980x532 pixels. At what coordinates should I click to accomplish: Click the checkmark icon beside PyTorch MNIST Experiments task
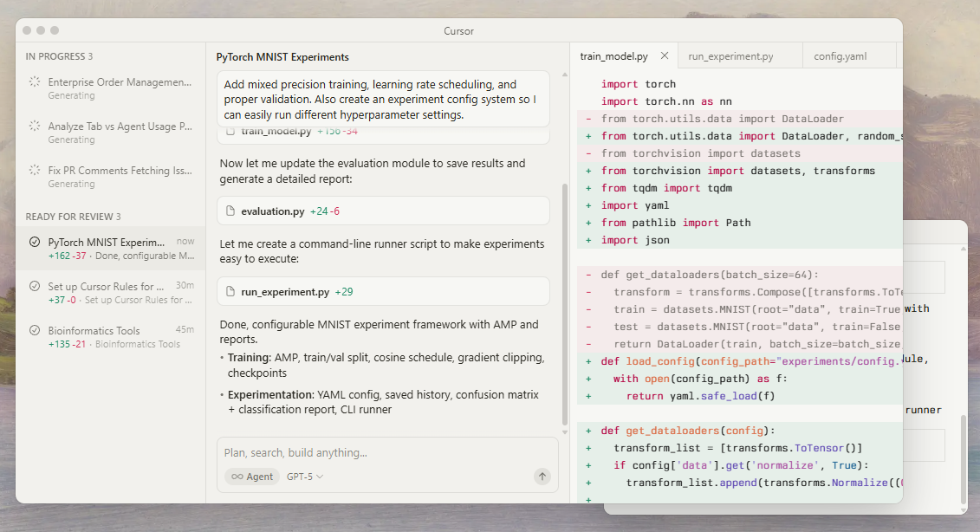click(x=35, y=242)
